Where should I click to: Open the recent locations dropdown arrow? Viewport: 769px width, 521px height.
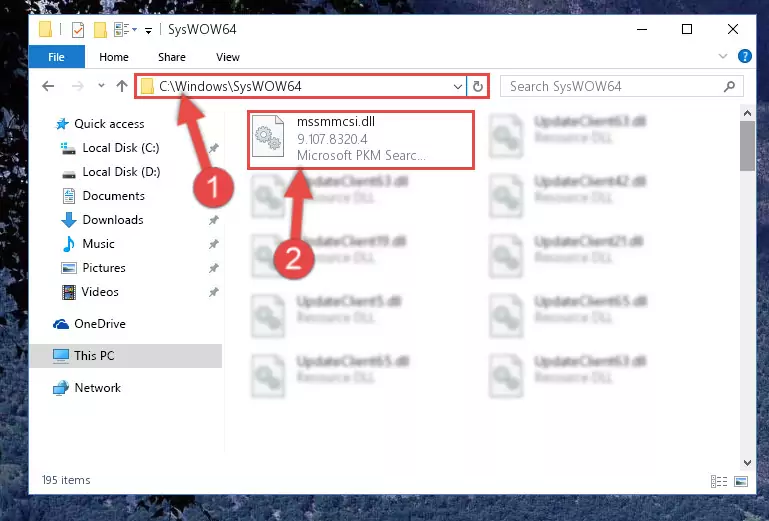tap(101, 85)
